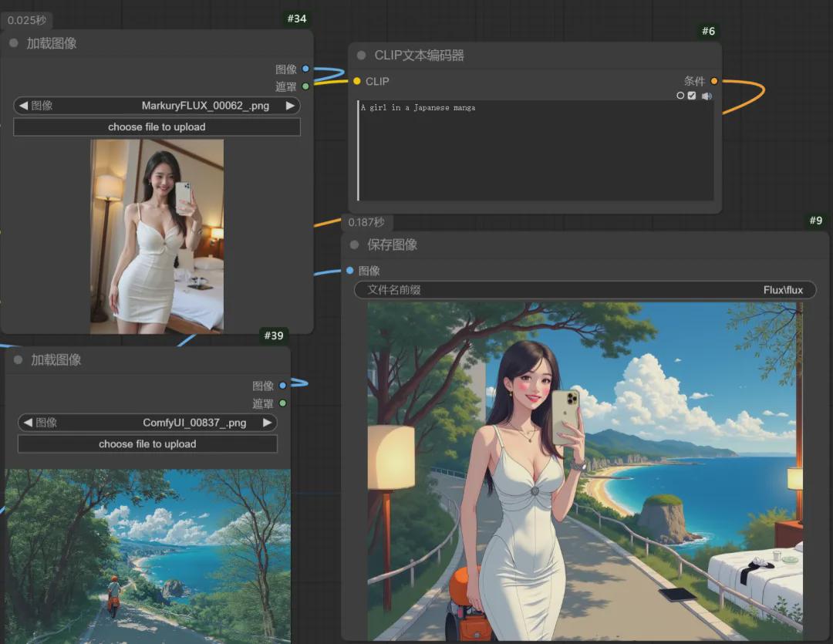Click the 图像 output socket on node #34
The image size is (833, 644).
305,69
